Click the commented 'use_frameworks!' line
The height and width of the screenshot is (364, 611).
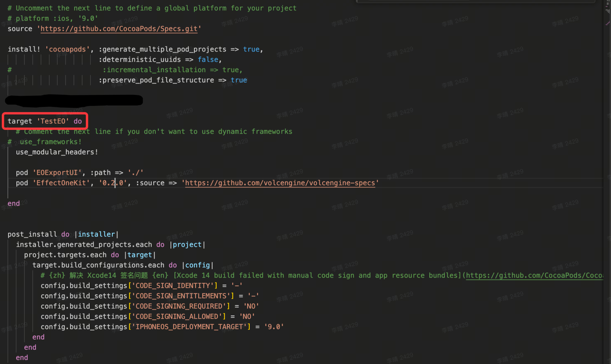click(45, 142)
